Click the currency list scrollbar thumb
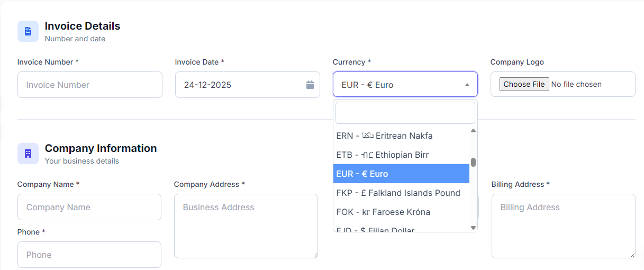The width and height of the screenshot is (644, 270). pyautogui.click(x=473, y=162)
